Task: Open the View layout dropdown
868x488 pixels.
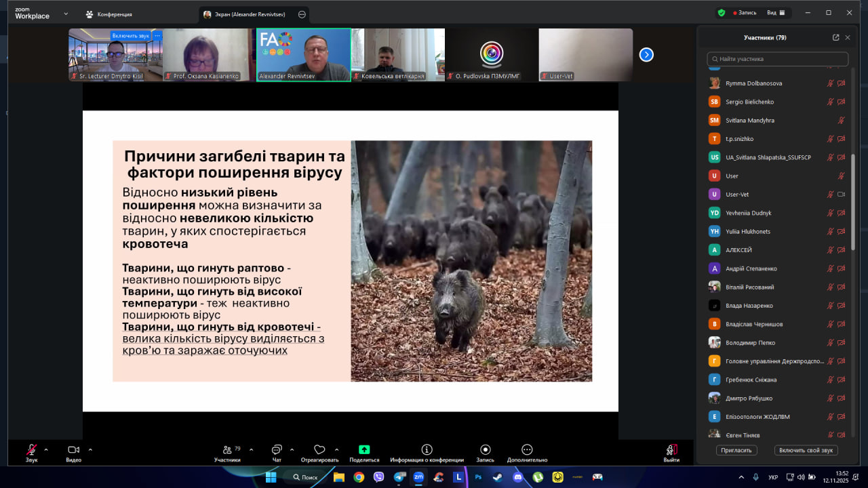Action: (x=776, y=13)
